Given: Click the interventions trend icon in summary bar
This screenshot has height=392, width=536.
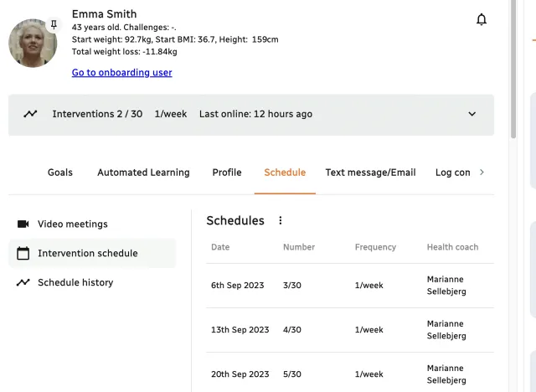Looking at the screenshot, I should coord(30,114).
